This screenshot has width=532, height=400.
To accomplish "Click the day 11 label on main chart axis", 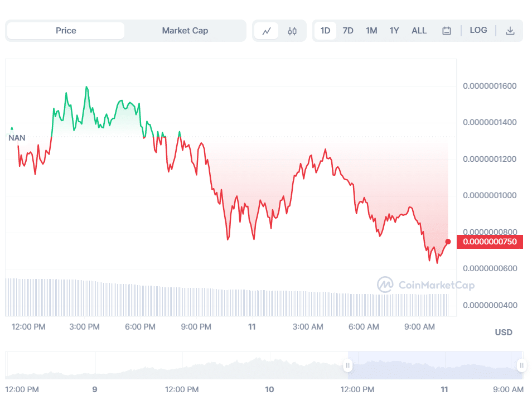I will pyautogui.click(x=252, y=327).
